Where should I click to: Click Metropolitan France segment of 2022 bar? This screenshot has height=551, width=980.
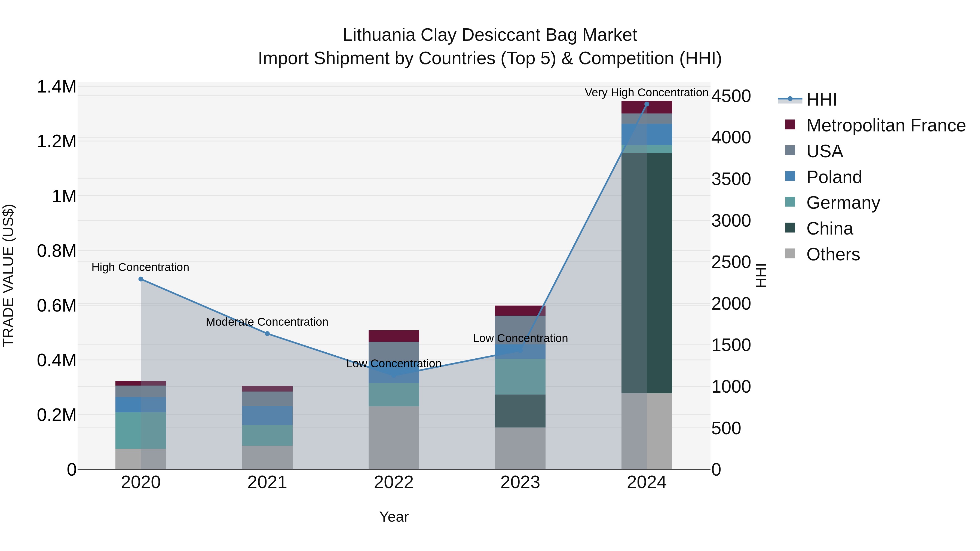394,336
